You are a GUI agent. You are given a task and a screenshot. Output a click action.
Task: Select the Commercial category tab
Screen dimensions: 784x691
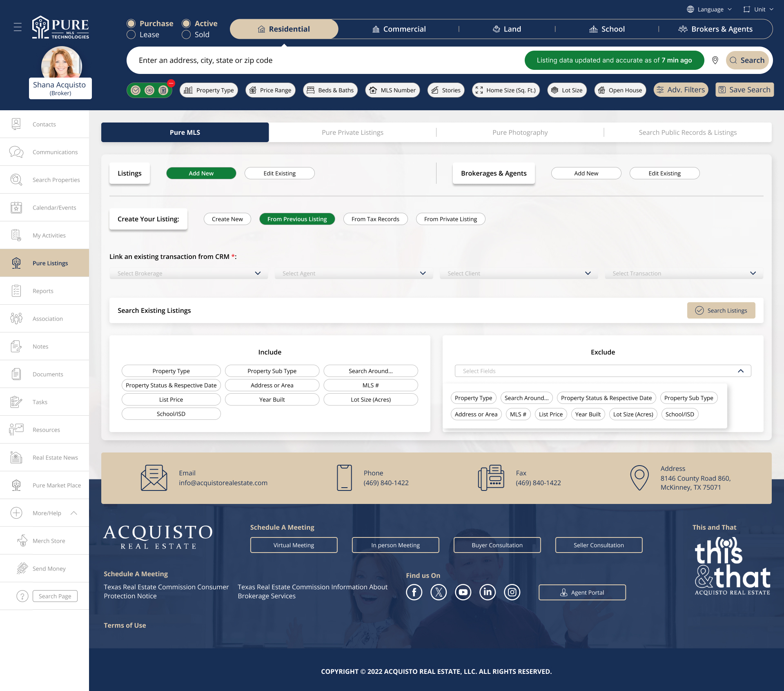tap(399, 29)
